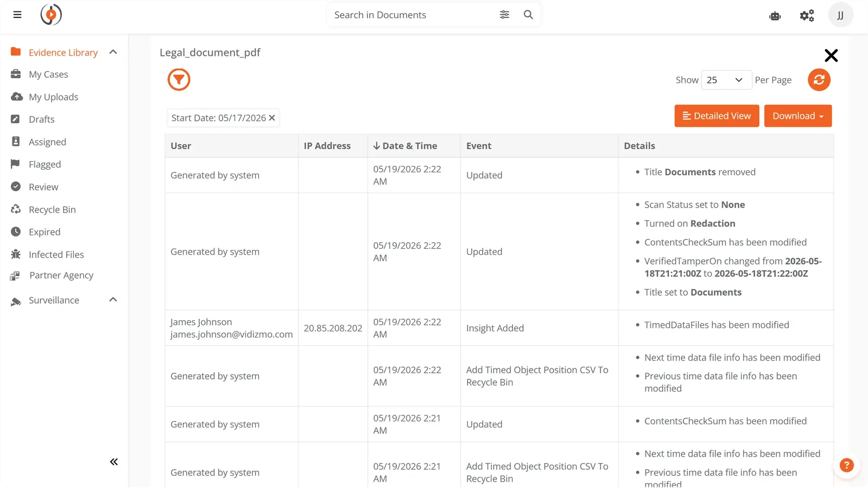The width and height of the screenshot is (868, 488).
Task: Click 'Turned on Redaction' detail
Action: 689,224
